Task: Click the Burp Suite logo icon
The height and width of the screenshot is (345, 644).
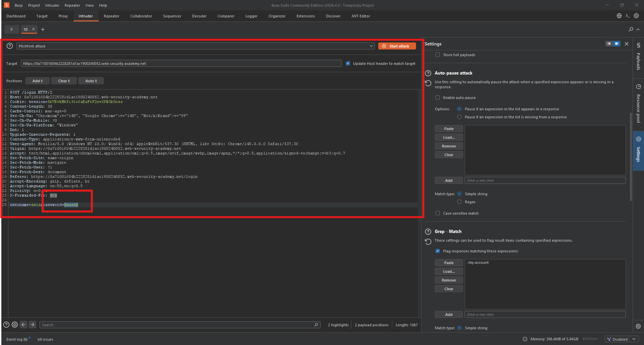Action: point(7,5)
